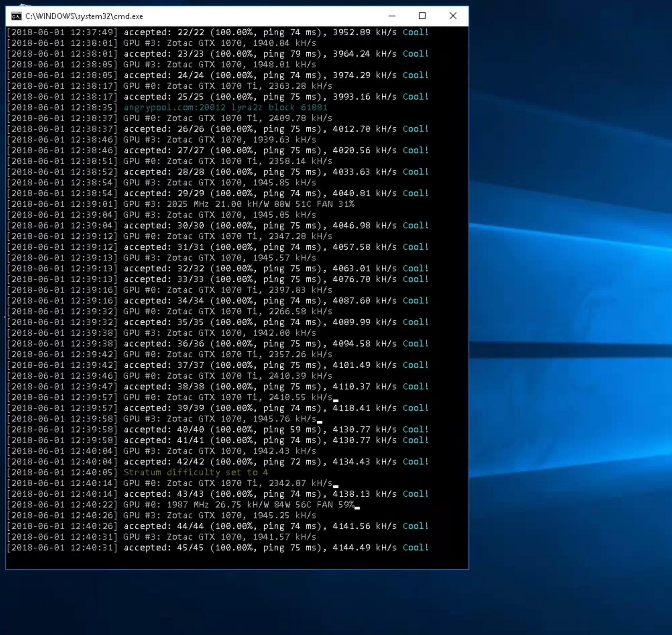Click the accepted: 30/30 4046.98 kH/s line
The width and height of the screenshot is (672, 635).
tap(218, 225)
